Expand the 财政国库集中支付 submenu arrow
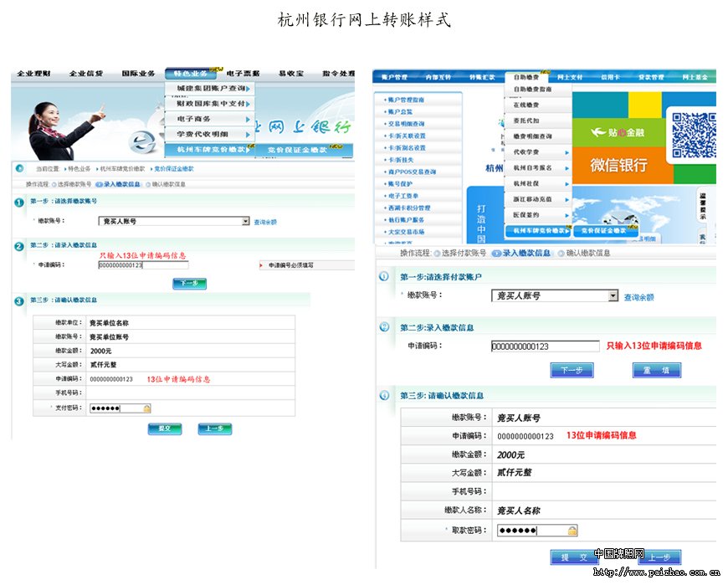Screen dimensions: 728x585 pyautogui.click(x=248, y=104)
